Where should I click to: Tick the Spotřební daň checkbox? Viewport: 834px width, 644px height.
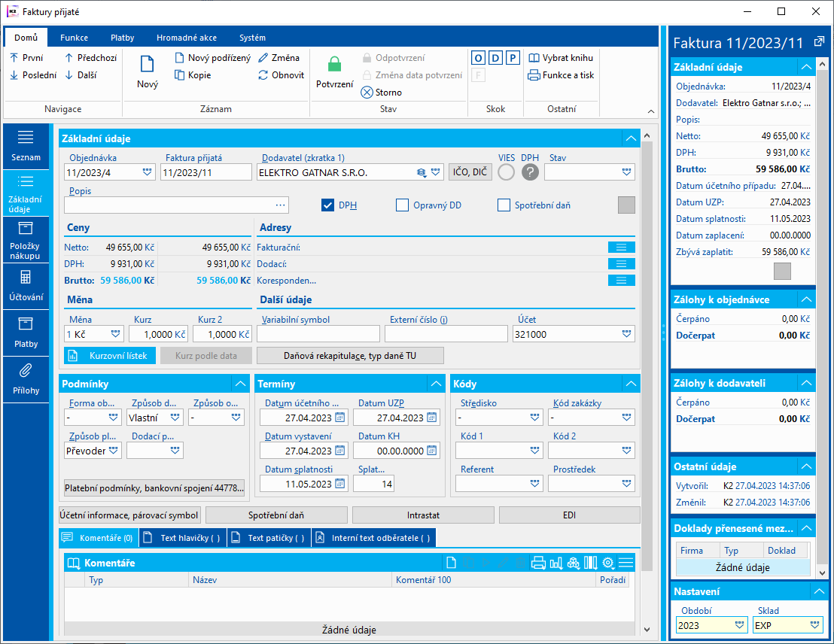(x=504, y=205)
